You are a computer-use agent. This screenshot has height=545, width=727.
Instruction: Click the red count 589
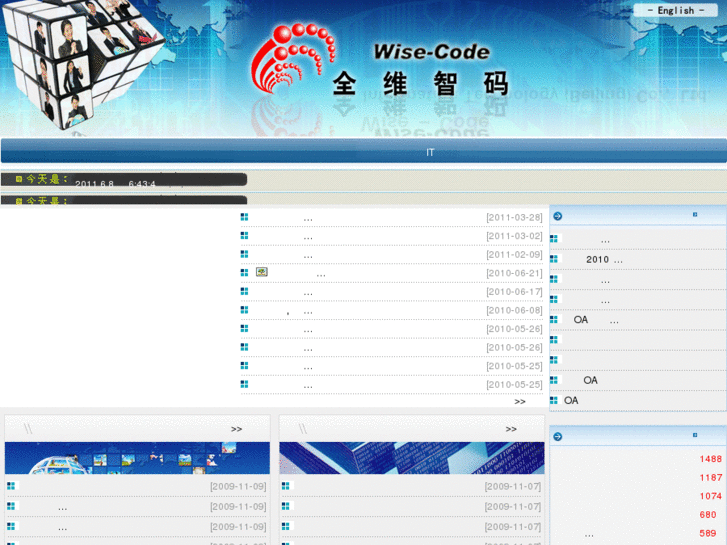[x=708, y=533]
